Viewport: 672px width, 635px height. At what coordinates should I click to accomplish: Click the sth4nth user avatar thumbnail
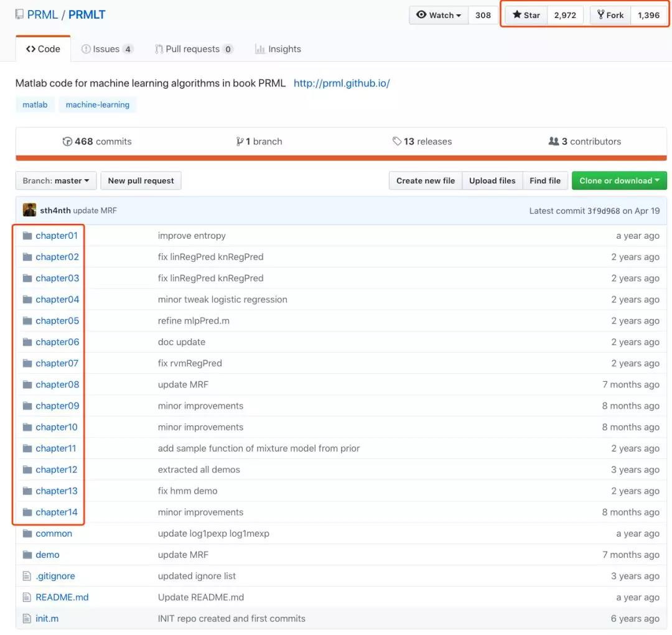(x=29, y=210)
